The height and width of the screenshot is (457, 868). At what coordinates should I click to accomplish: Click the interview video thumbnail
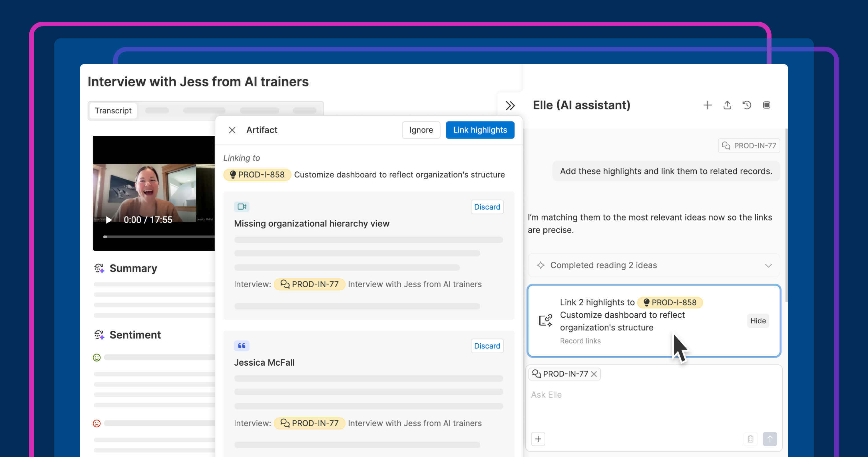coord(154,193)
